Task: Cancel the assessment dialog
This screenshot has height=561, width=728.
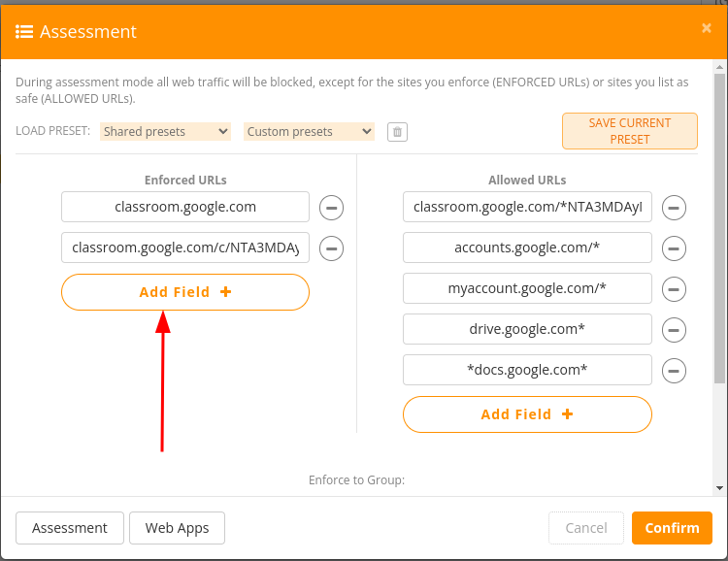Action: click(586, 528)
